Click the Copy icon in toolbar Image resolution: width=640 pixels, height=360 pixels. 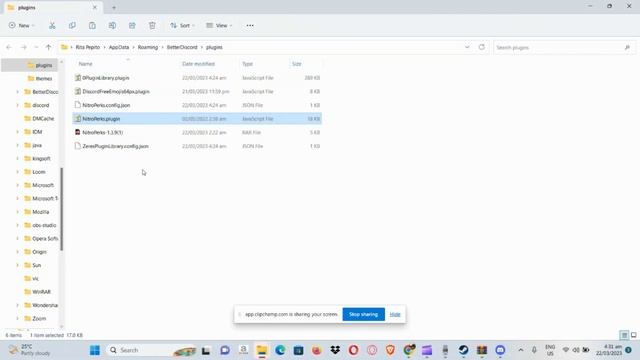(x=72, y=25)
